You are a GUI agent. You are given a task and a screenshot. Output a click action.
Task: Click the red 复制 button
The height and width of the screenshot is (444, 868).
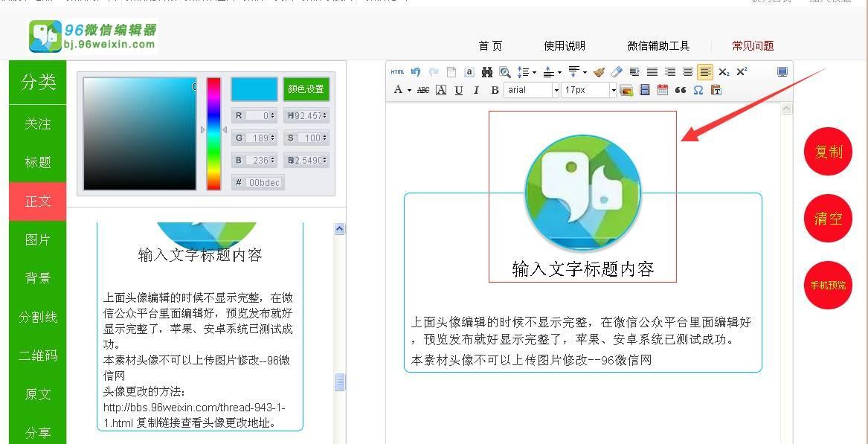[x=828, y=151]
